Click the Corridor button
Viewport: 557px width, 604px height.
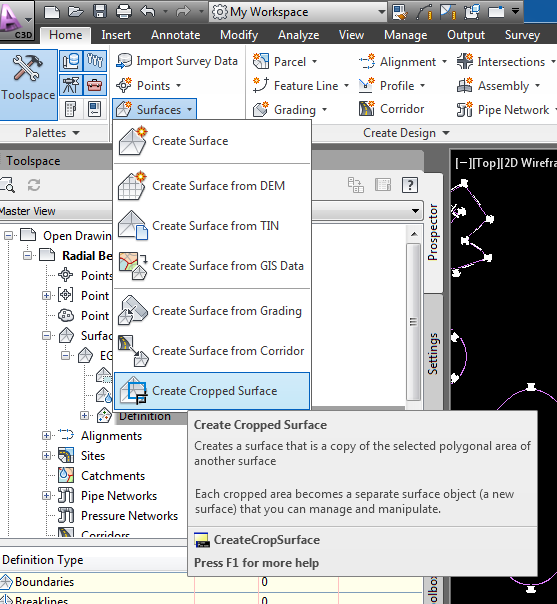[x=391, y=109]
